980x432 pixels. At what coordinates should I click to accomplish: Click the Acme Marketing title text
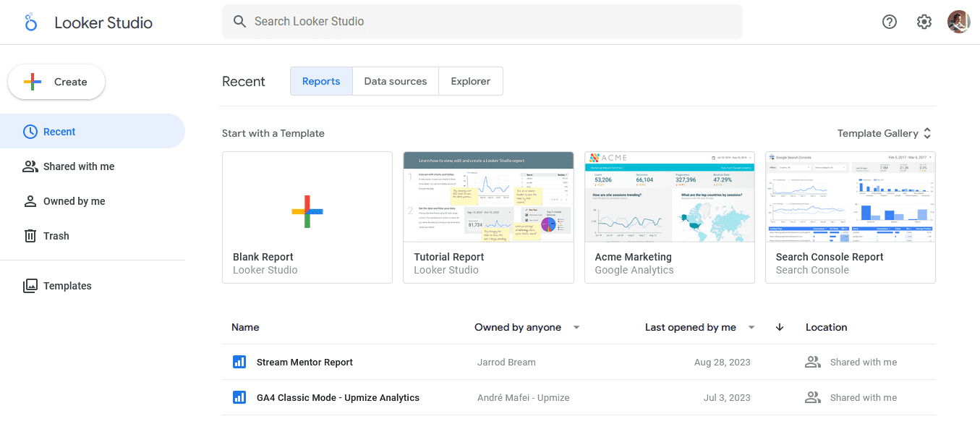tap(633, 257)
